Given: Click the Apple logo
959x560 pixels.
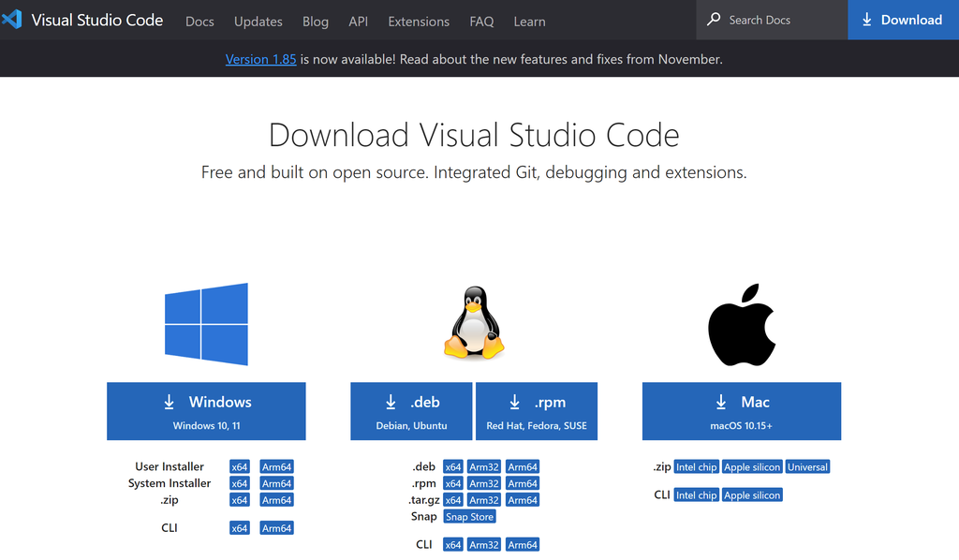Looking at the screenshot, I should coord(742,325).
